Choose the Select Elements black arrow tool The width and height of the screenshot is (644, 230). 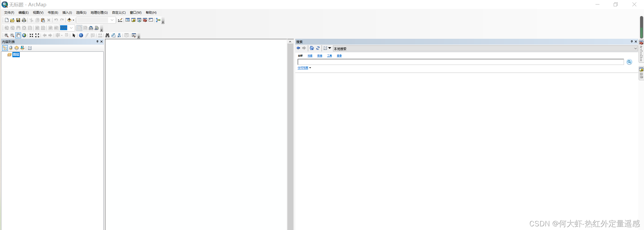coord(74,35)
